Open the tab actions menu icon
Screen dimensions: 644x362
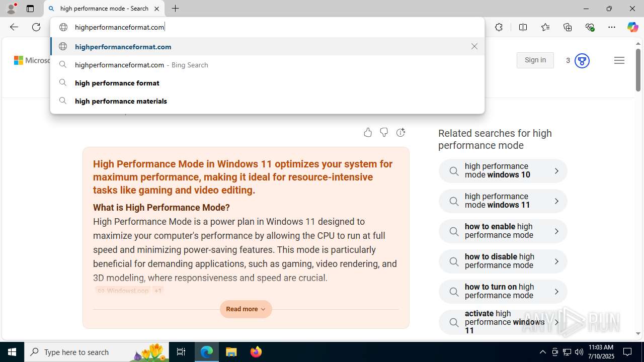pos(30,9)
